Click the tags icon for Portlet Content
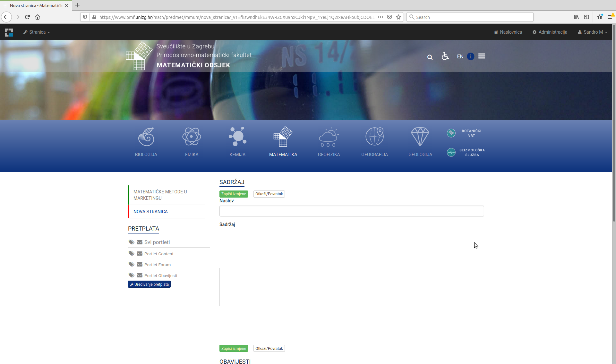 [132, 253]
